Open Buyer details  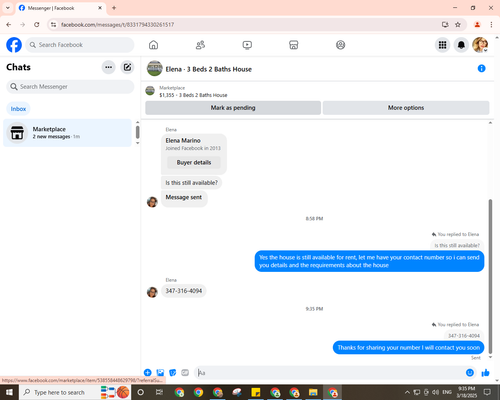[194, 162]
